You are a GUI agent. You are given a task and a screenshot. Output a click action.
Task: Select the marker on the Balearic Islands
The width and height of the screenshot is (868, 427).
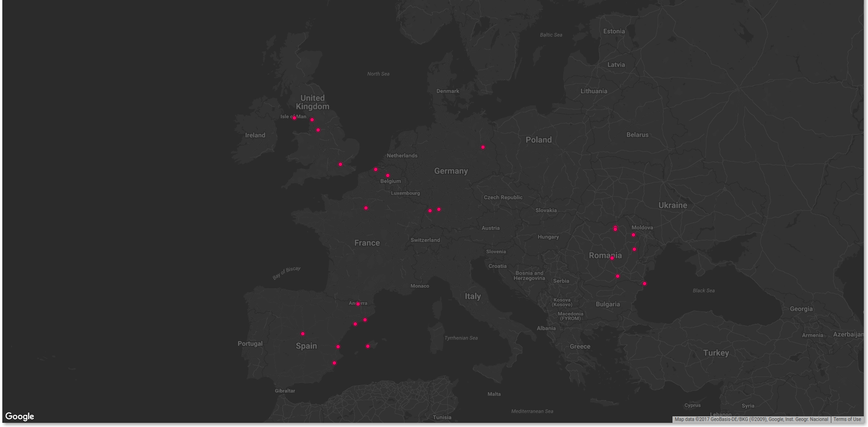(x=368, y=346)
